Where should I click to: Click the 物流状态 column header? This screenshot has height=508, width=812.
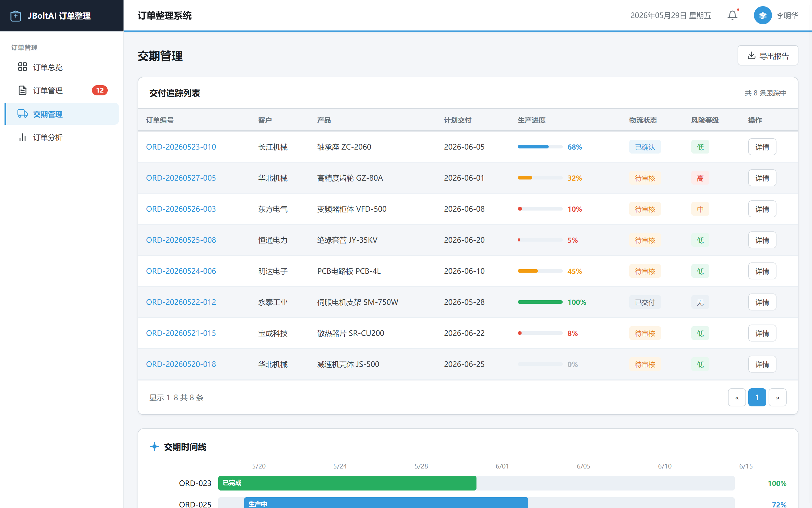pyautogui.click(x=643, y=120)
